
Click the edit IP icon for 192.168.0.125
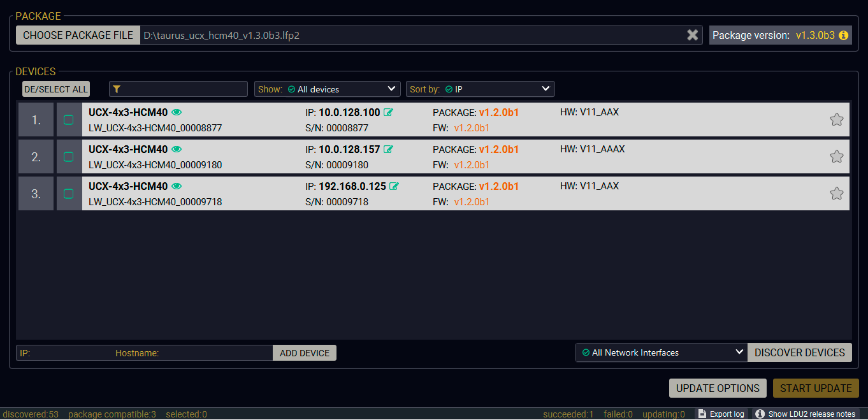[394, 187]
